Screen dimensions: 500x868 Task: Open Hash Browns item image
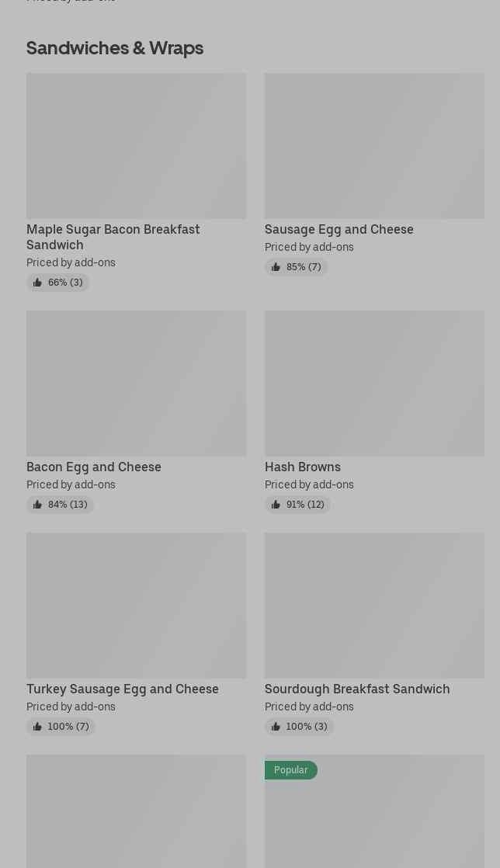point(374,383)
